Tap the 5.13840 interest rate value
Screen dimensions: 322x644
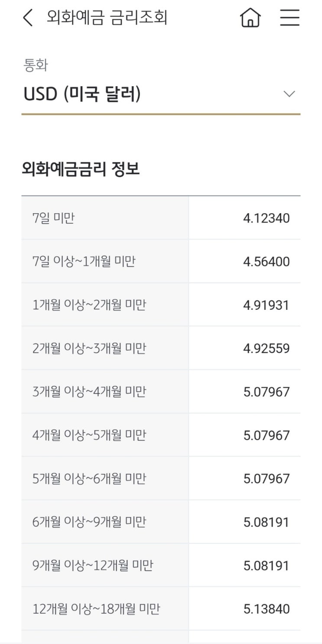point(266,609)
